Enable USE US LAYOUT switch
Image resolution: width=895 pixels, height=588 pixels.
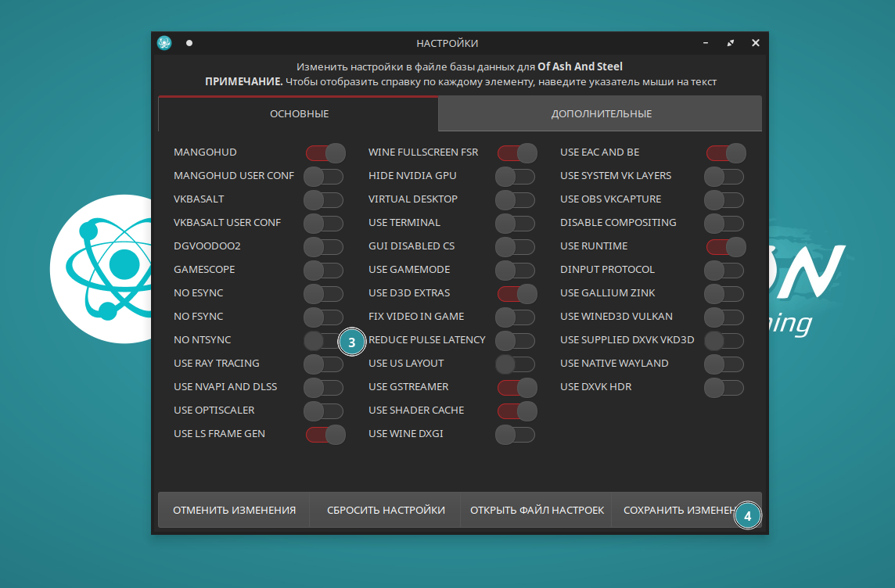pyautogui.click(x=516, y=364)
